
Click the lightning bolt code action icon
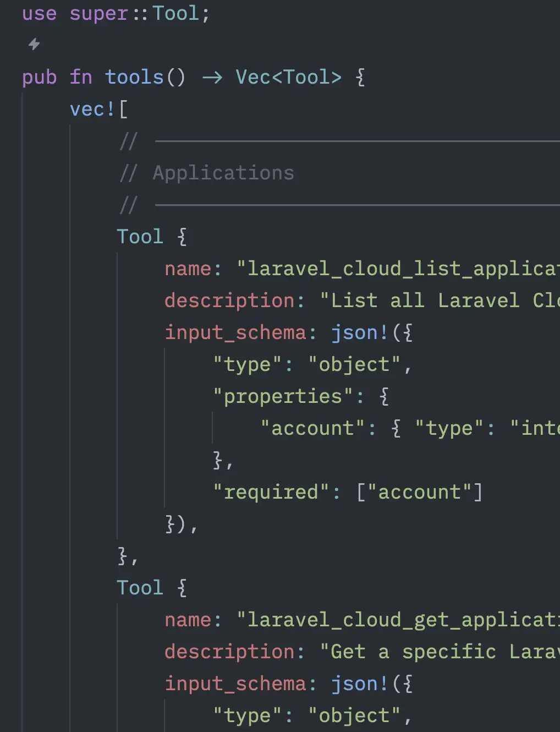tap(34, 44)
